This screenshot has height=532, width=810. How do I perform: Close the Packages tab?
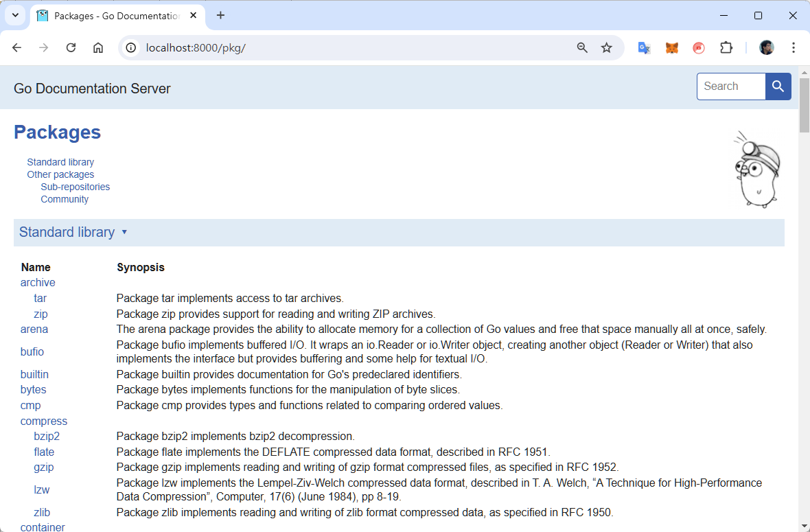tap(193, 16)
